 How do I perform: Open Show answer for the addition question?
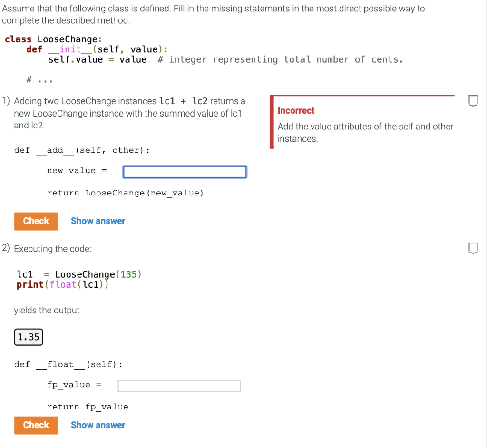[98, 221]
